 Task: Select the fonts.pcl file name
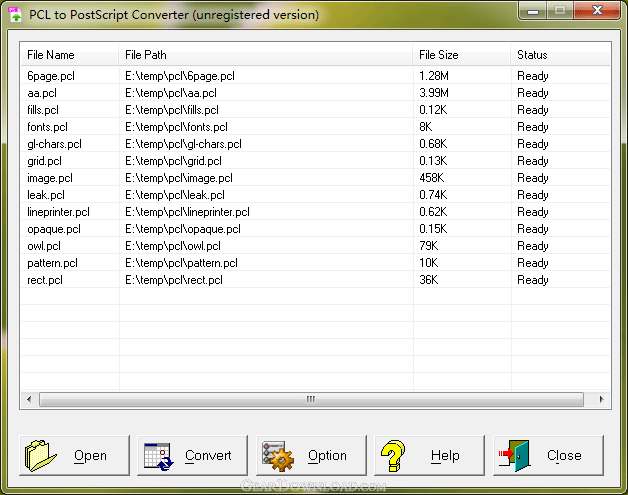click(x=47, y=127)
